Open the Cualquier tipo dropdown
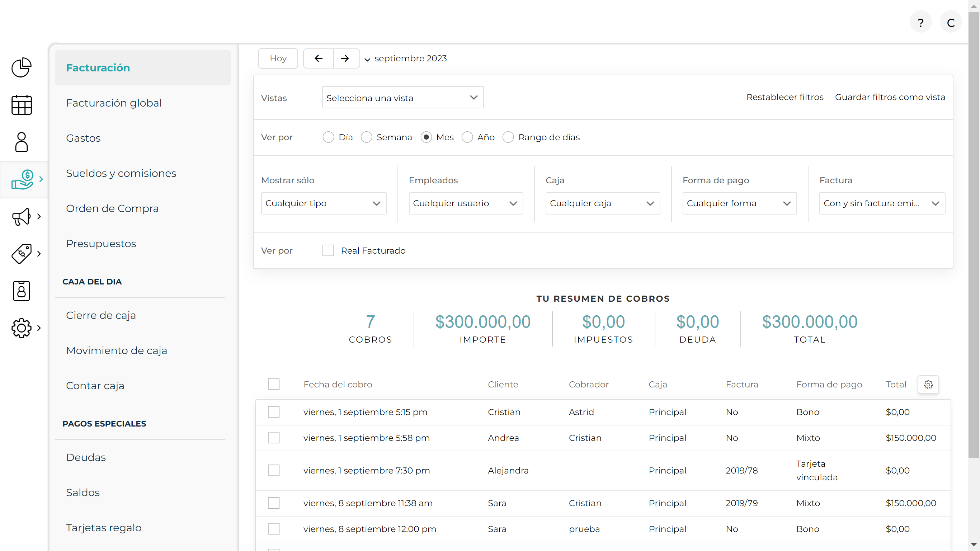This screenshot has height=551, width=980. [323, 203]
